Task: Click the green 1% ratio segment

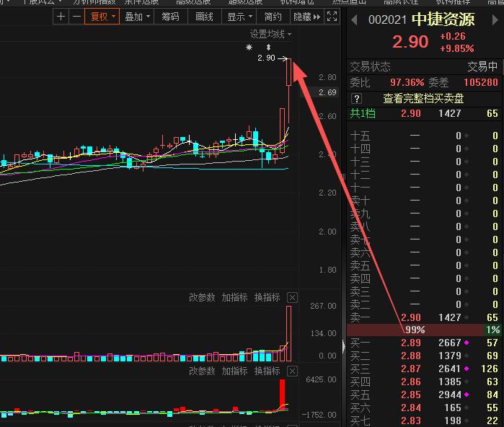Action: (492, 330)
